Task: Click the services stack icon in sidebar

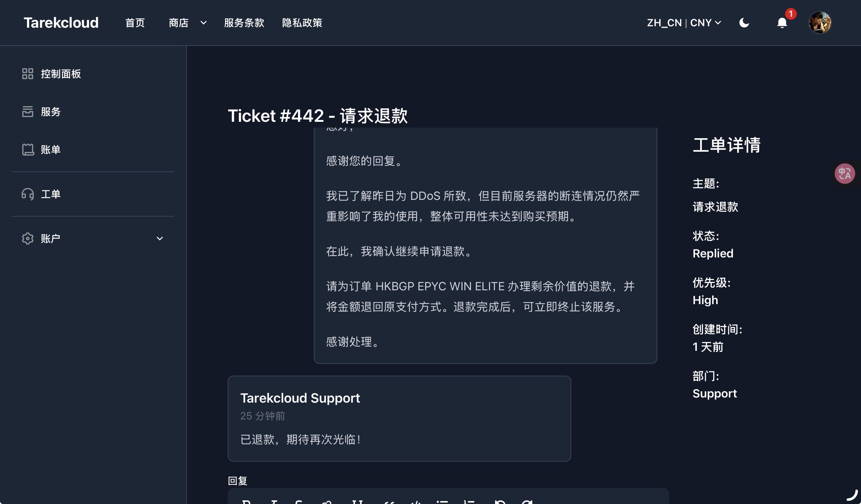Action: [28, 112]
